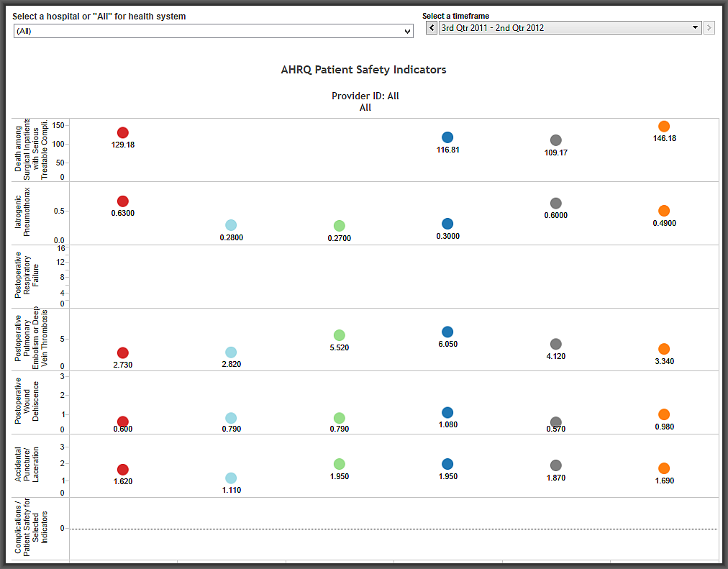Image resolution: width=728 pixels, height=569 pixels.
Task: Click the AHRQ Patient Safety Indicators title
Action: click(363, 70)
